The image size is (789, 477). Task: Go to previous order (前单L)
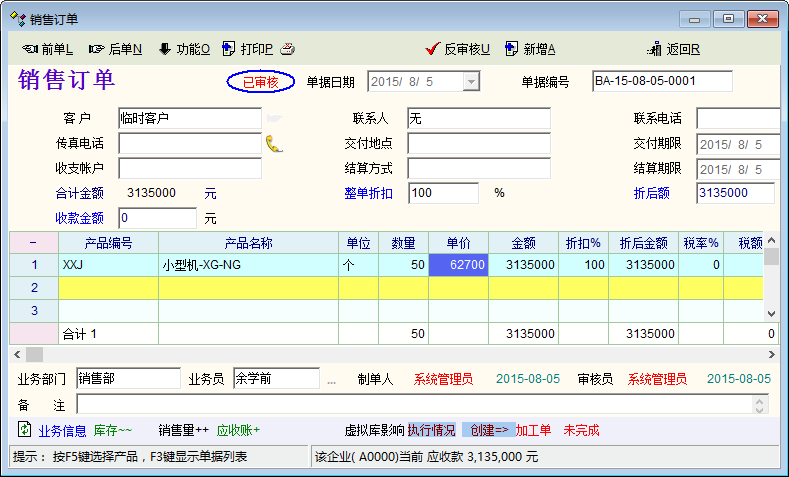[47, 49]
